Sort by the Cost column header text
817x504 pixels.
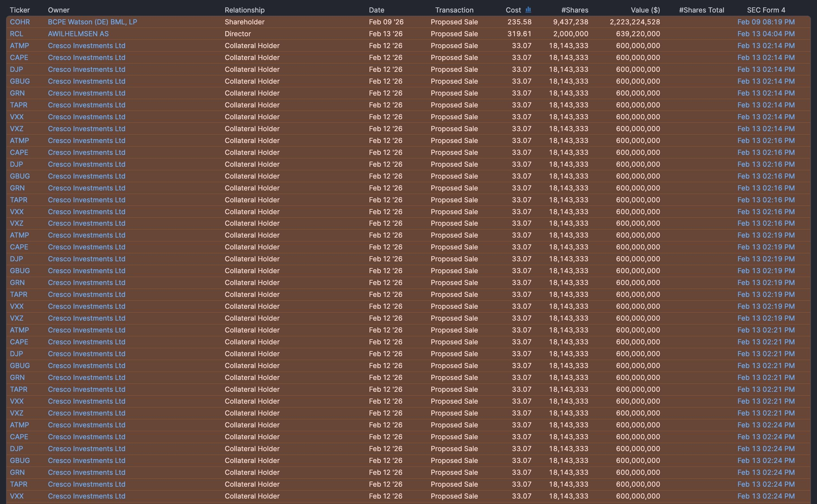tap(513, 10)
